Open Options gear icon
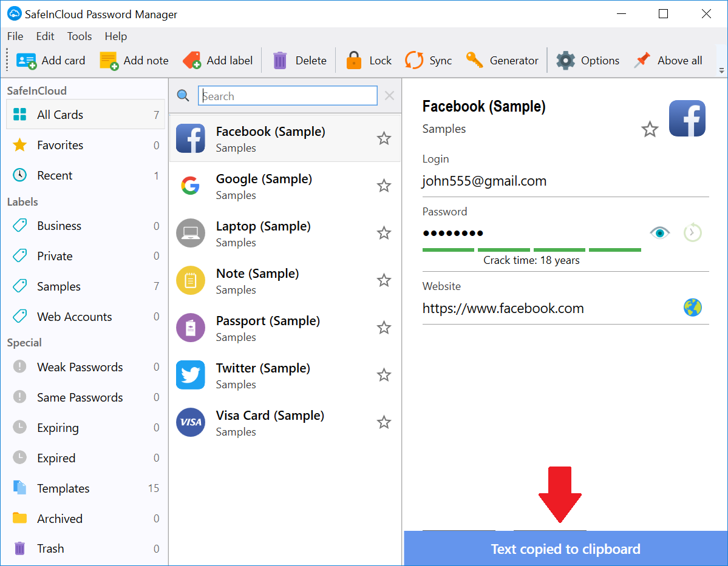 565,60
